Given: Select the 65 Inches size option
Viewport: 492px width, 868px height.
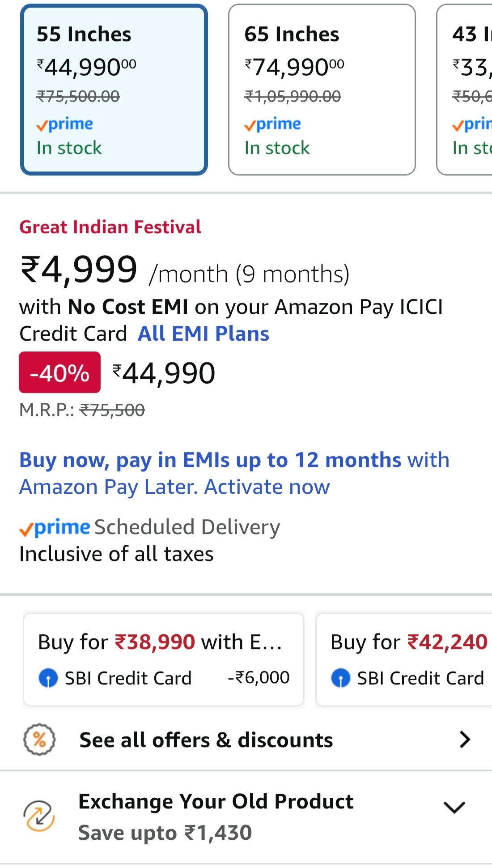Looking at the screenshot, I should [322, 90].
